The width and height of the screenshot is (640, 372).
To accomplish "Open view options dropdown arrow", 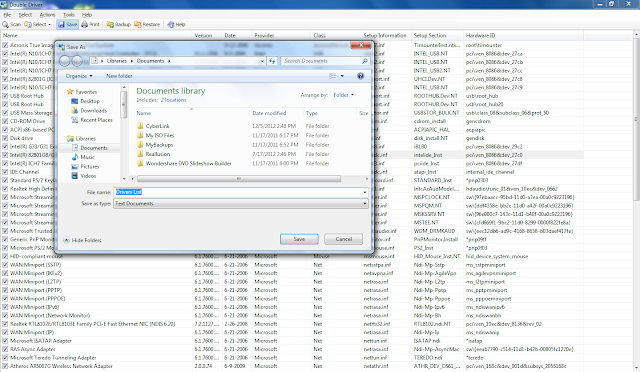I will 342,76.
